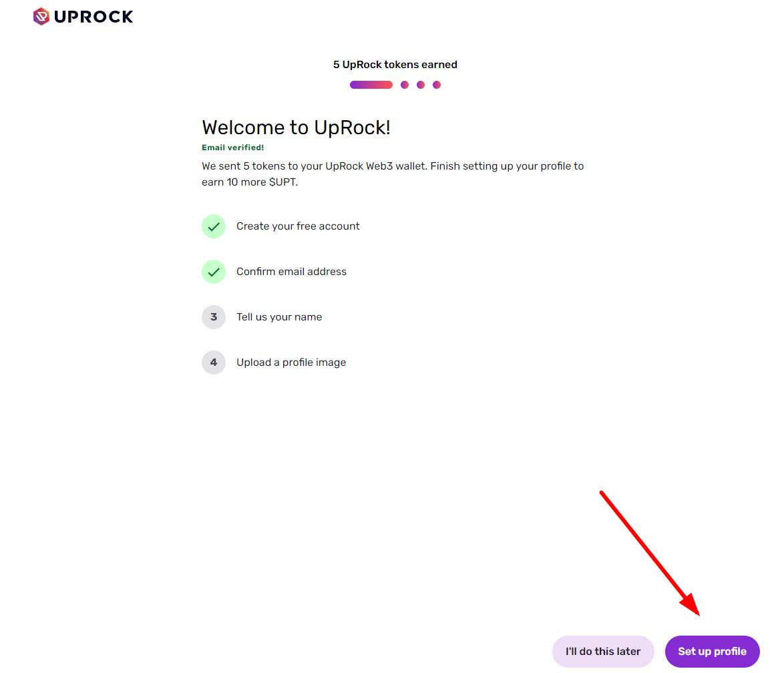Choose I'll do this later

[x=603, y=652]
